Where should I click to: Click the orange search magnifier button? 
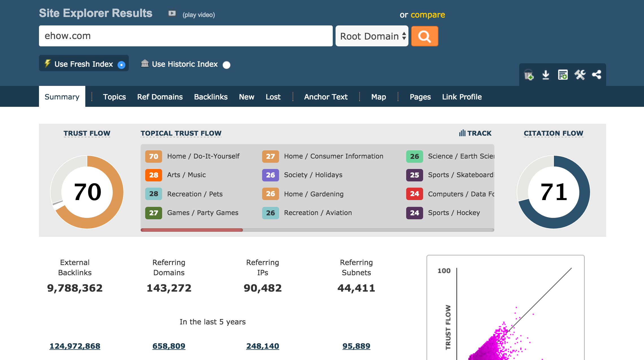click(x=425, y=36)
